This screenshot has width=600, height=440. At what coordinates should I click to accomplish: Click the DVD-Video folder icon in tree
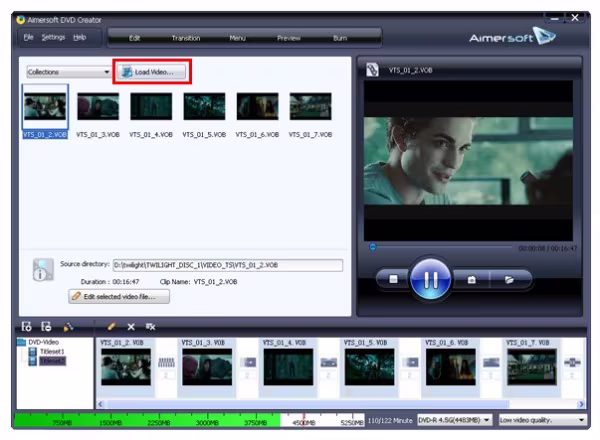(21, 342)
